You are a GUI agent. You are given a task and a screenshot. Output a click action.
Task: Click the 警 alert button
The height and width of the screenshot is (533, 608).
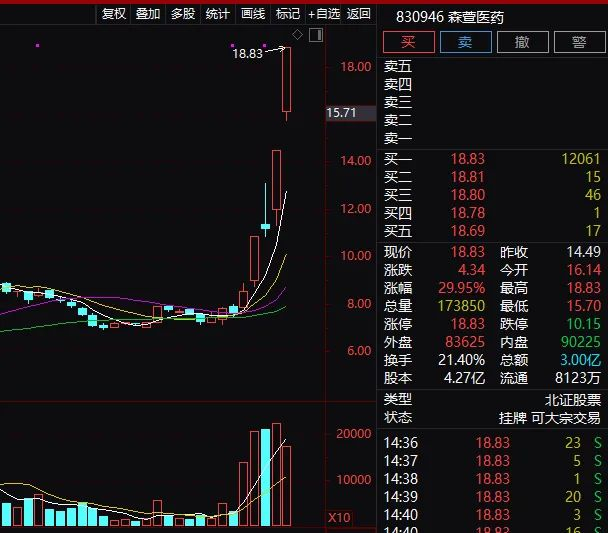[x=579, y=42]
